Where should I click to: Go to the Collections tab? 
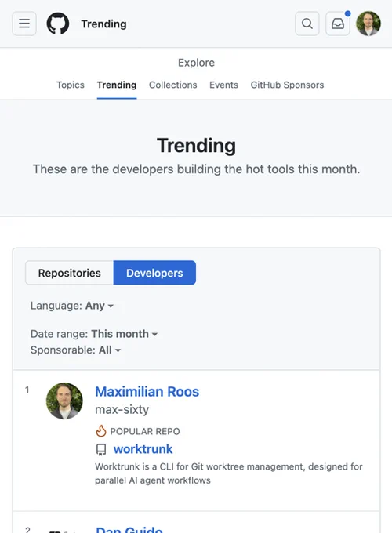click(x=173, y=85)
